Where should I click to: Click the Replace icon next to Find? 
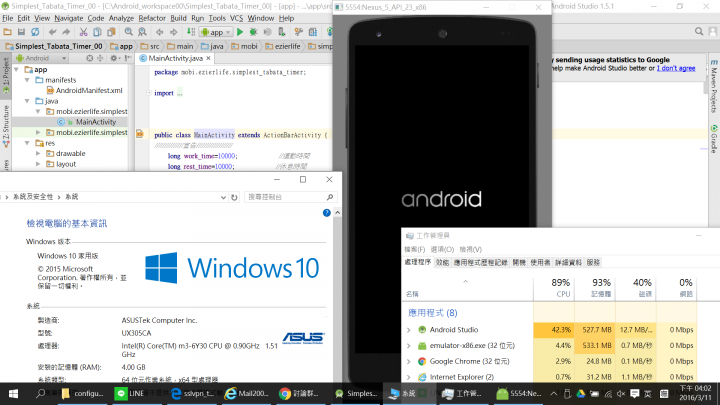[x=142, y=32]
